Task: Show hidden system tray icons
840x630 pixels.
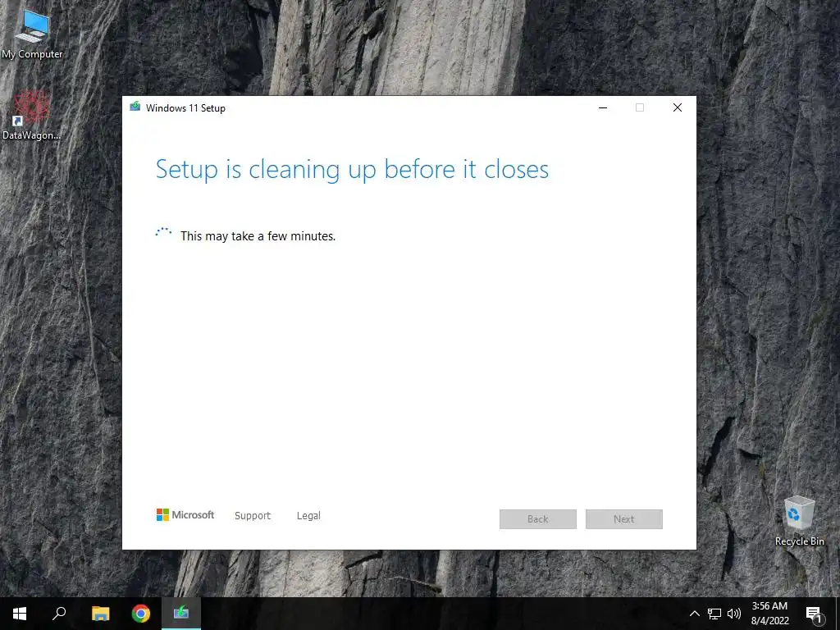Action: tap(694, 614)
